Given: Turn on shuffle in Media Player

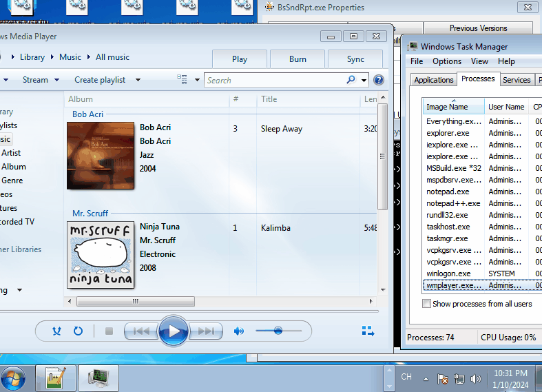Looking at the screenshot, I should [56, 331].
